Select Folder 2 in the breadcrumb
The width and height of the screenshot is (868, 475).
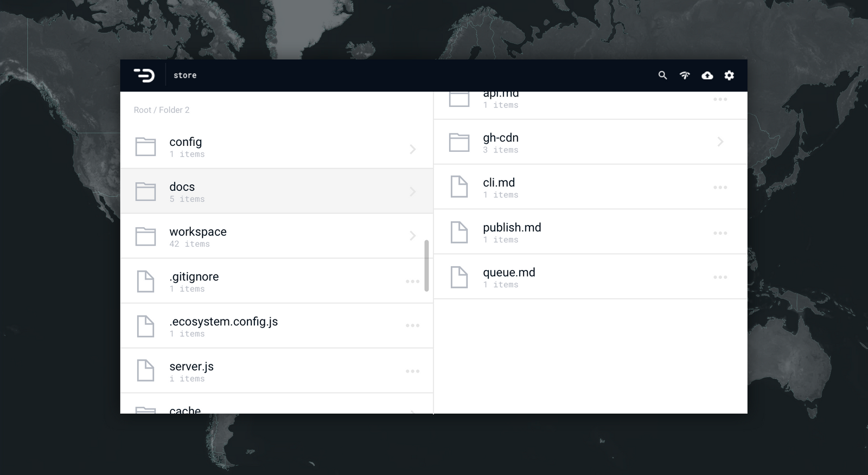tap(174, 110)
